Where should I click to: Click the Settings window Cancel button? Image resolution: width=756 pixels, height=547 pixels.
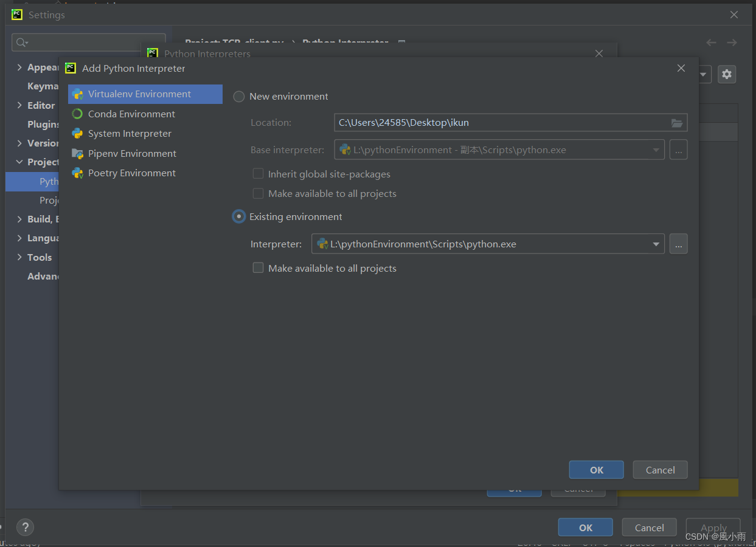coord(650,528)
